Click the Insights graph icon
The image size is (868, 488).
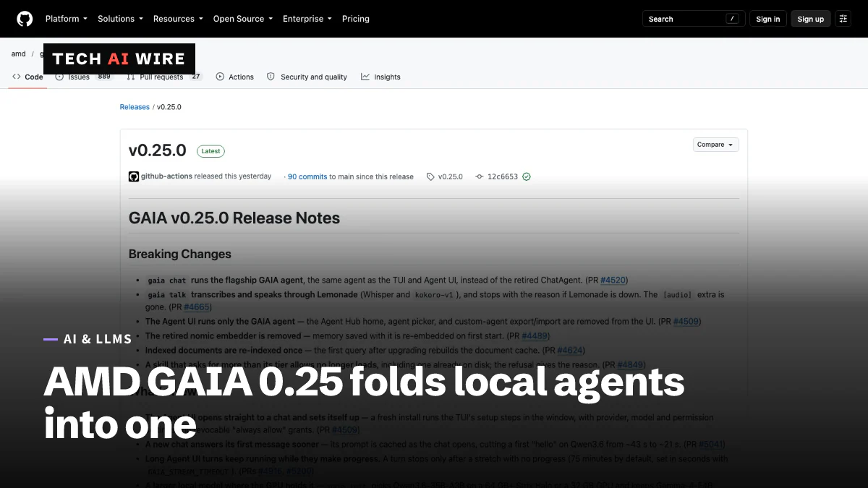pyautogui.click(x=365, y=77)
